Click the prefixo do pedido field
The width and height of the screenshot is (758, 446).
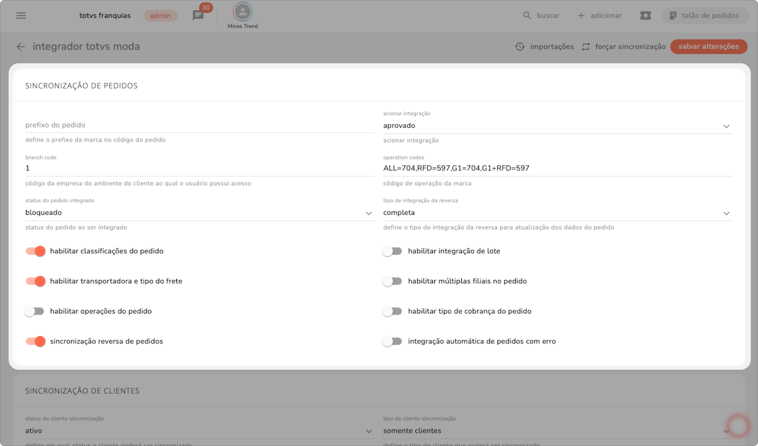pos(198,125)
